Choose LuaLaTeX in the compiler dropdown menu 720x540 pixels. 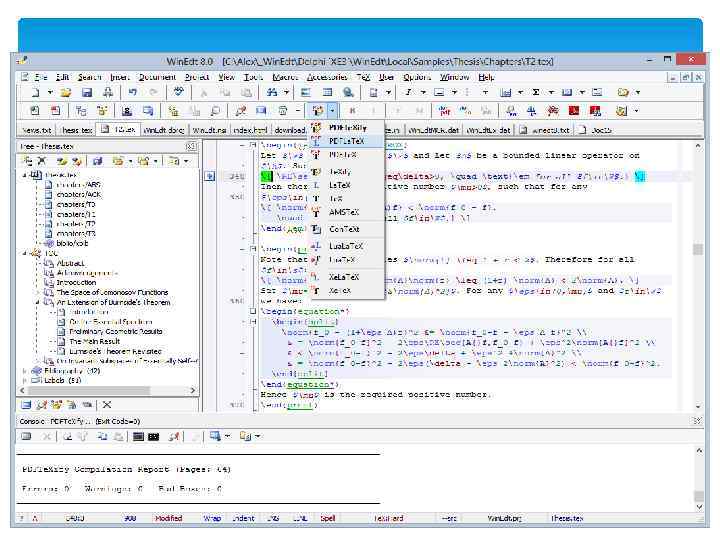pos(347,246)
